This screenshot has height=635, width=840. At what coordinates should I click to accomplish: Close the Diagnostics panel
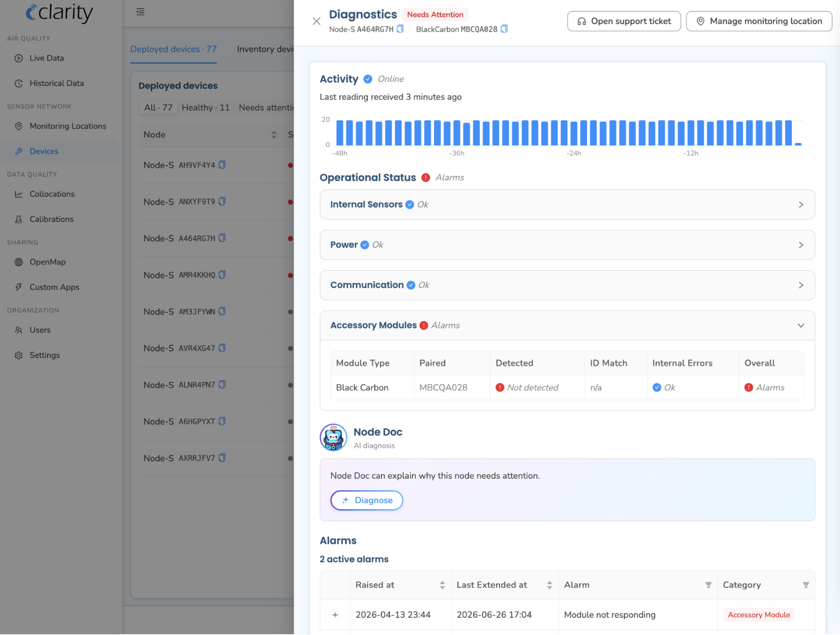tap(317, 21)
